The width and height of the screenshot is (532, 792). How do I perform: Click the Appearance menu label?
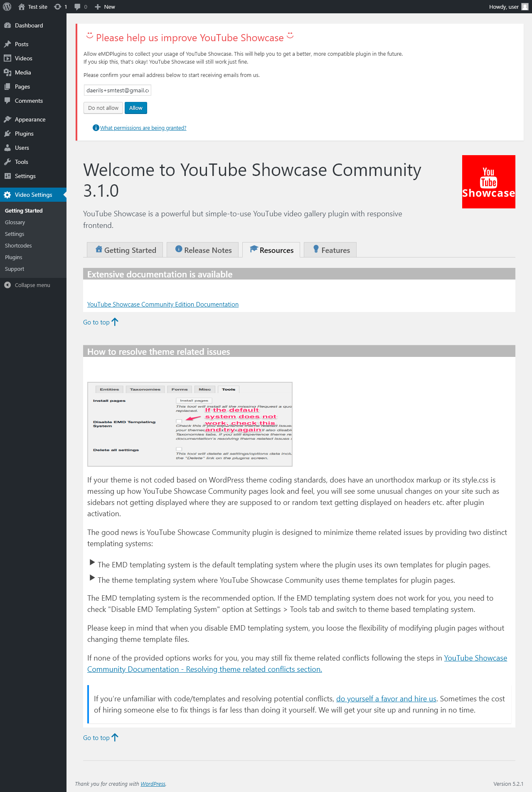pyautogui.click(x=30, y=119)
